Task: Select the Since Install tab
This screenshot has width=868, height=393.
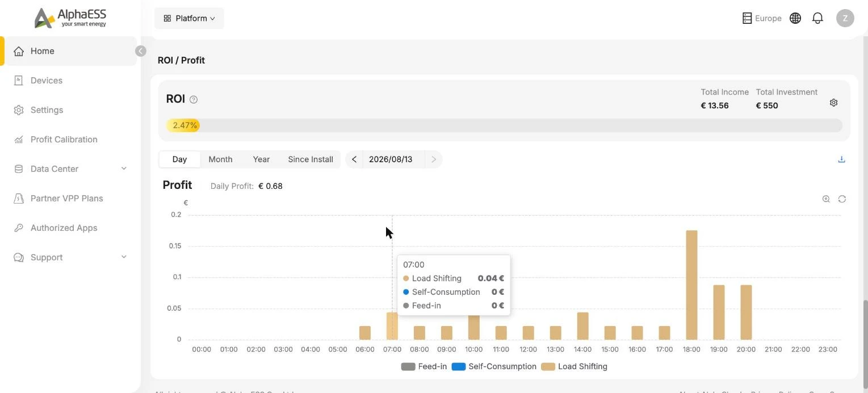Action: pyautogui.click(x=311, y=159)
